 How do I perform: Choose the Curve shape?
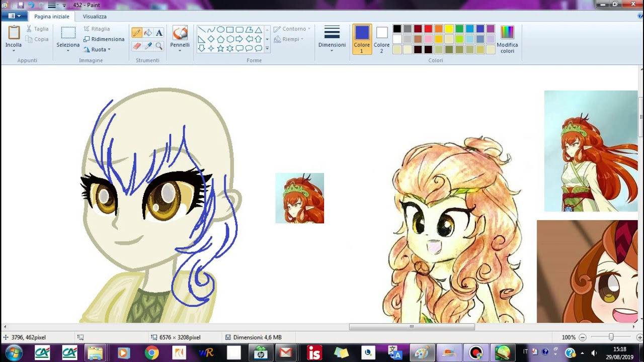coord(211,30)
